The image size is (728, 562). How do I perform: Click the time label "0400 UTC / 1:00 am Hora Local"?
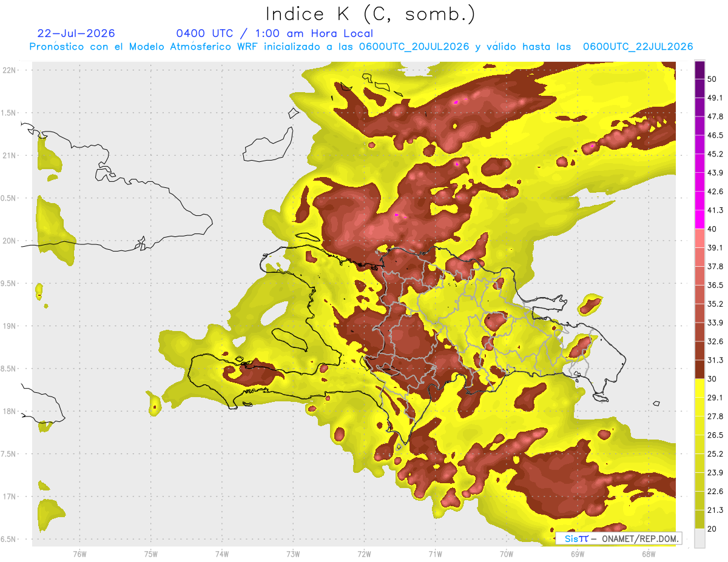point(275,33)
